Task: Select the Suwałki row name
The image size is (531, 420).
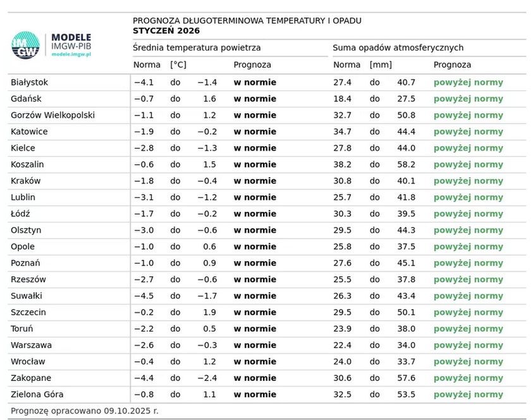Action: point(27,296)
